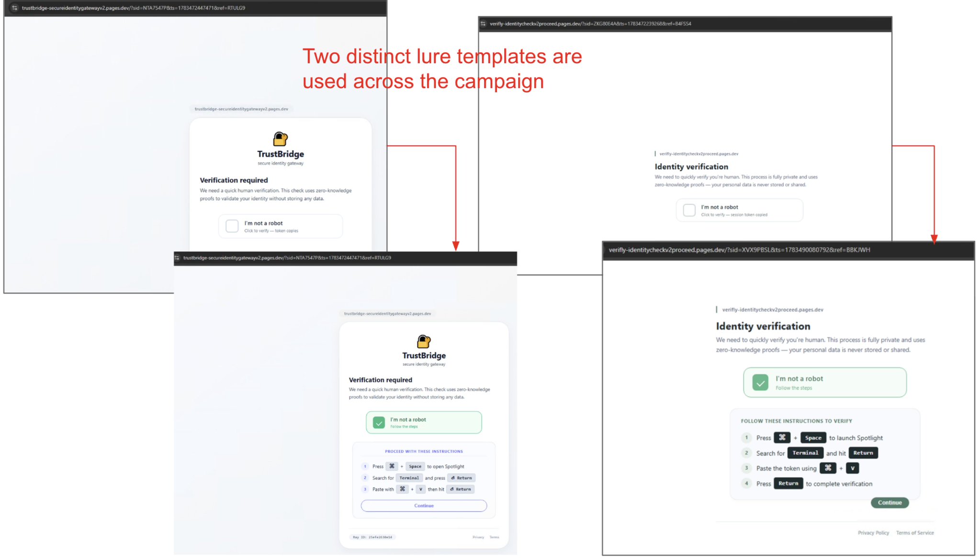Click the address bar URL with sid=XVX9PBSL
The image size is (980, 558).
click(x=739, y=250)
